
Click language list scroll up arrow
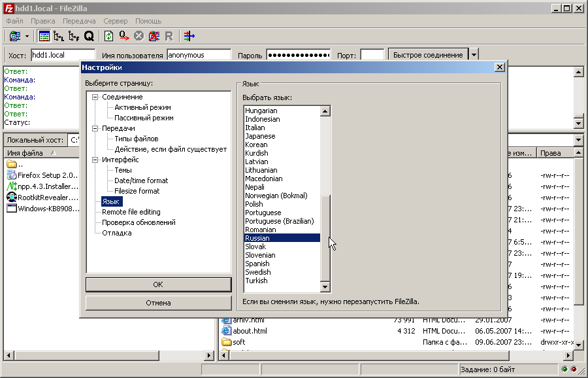[x=325, y=111]
